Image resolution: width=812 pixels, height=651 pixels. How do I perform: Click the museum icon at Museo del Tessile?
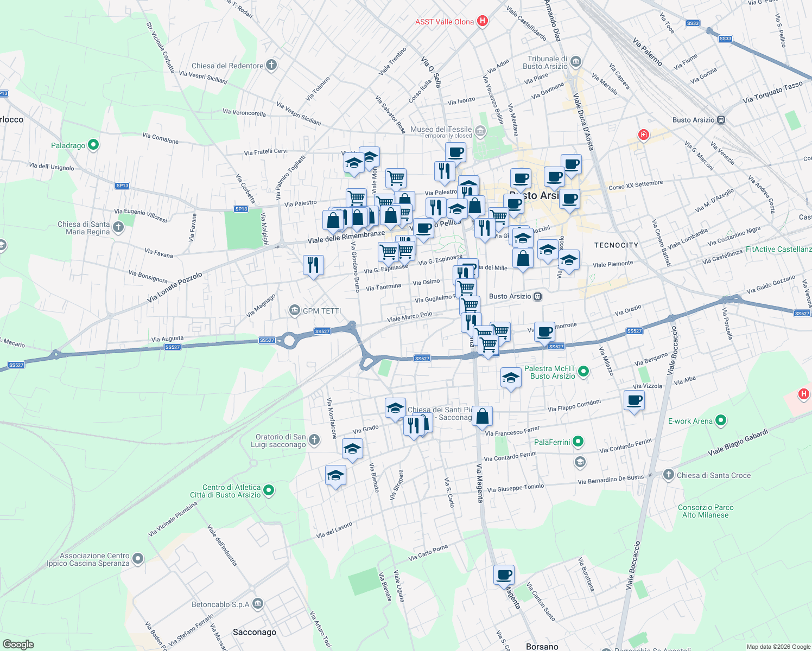pos(480,131)
